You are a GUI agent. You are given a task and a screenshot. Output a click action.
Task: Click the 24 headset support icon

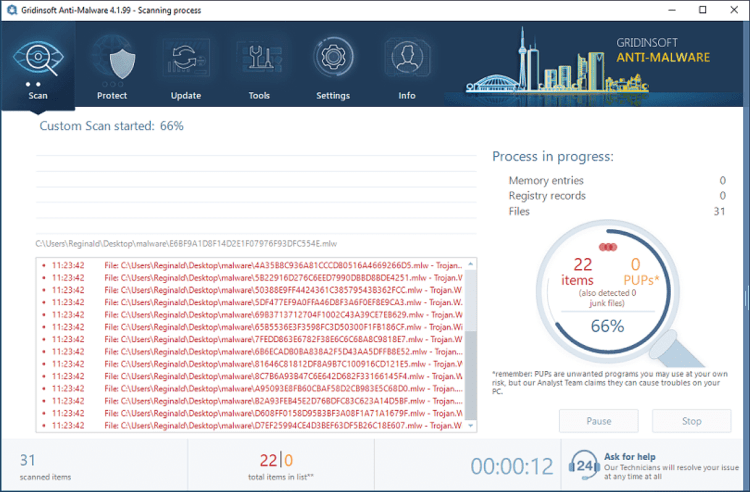584,465
